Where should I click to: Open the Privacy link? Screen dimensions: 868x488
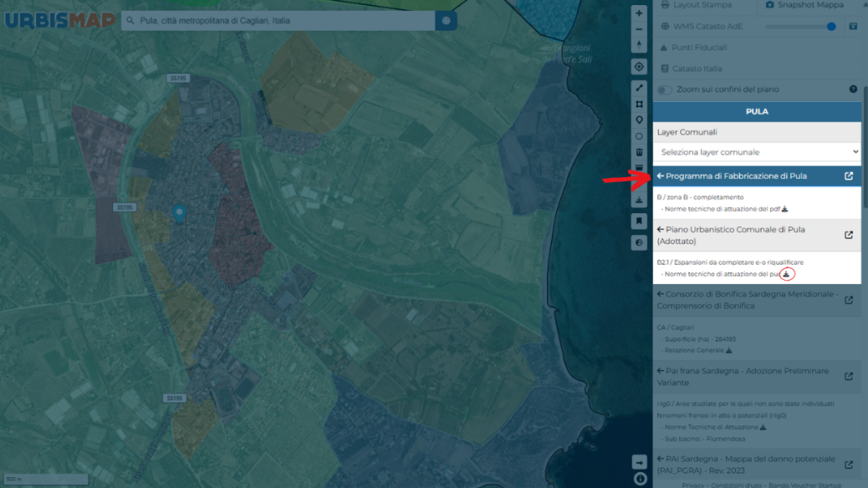tap(693, 485)
